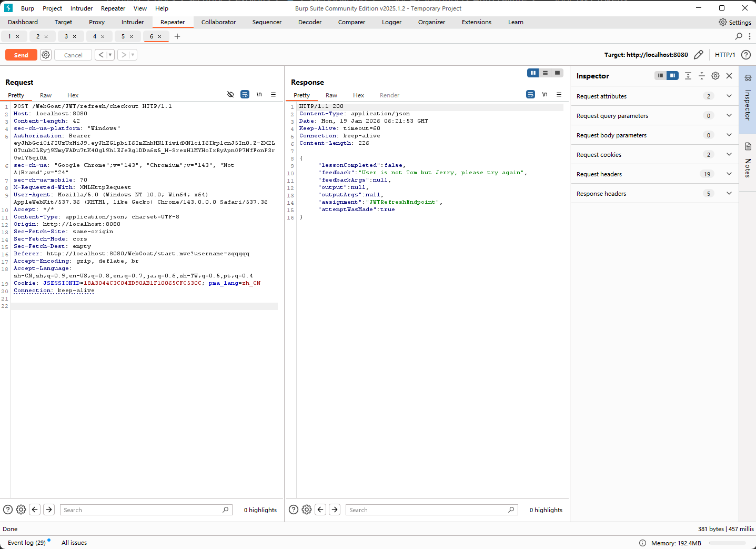The image size is (756, 549).
Task: Expand the Request cookies section
Action: tap(729, 154)
